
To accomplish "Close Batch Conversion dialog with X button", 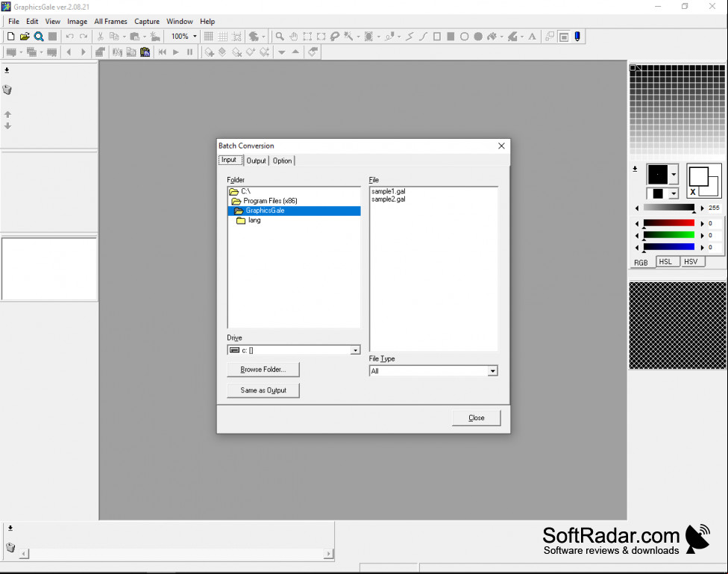I will click(x=501, y=146).
